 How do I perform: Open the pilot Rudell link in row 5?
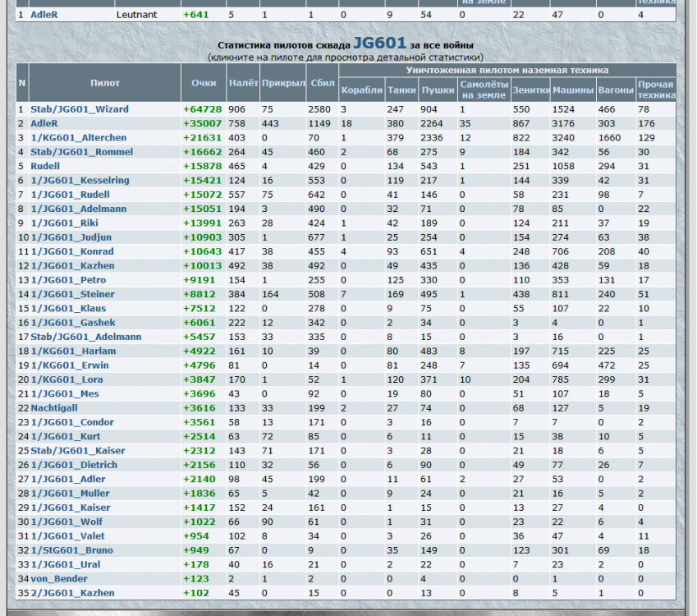pyautogui.click(x=45, y=167)
